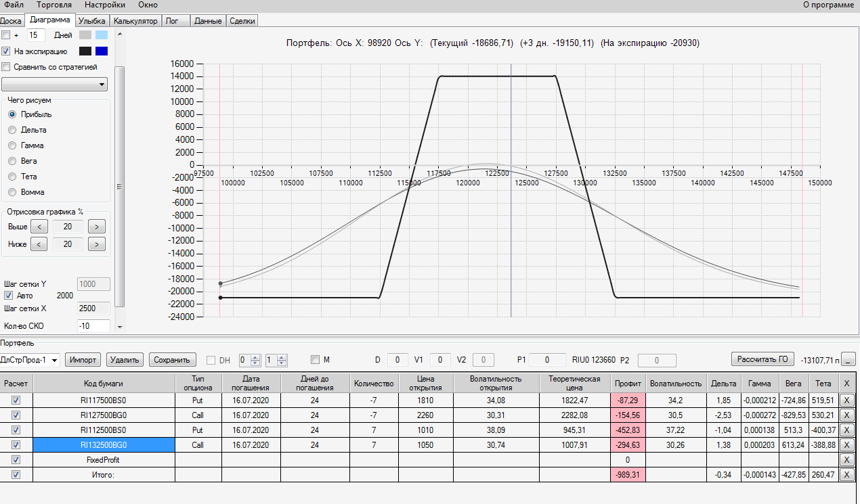Viewport: 860px width, 504px height.
Task: Enable the M checkbox
Action: (x=315, y=360)
